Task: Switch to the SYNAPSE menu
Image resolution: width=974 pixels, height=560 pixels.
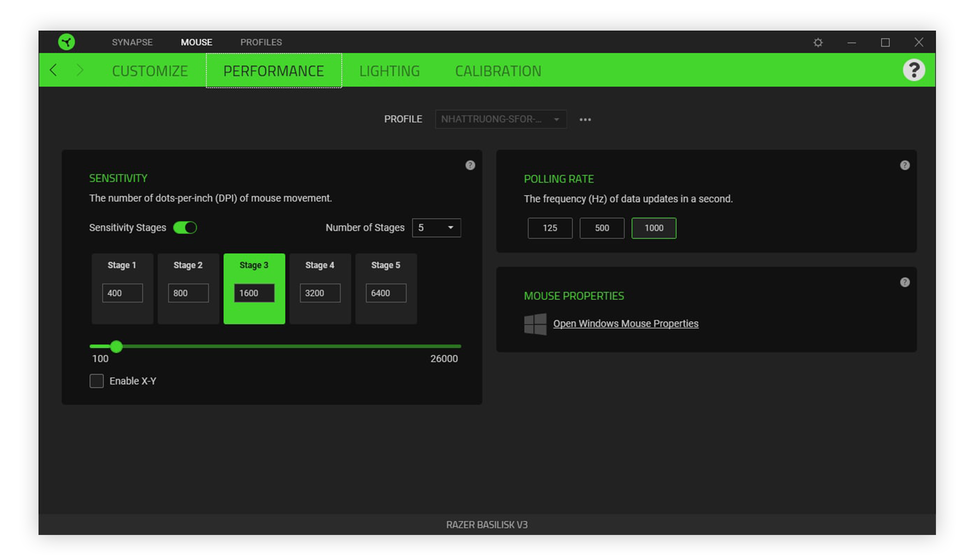Action: point(132,42)
